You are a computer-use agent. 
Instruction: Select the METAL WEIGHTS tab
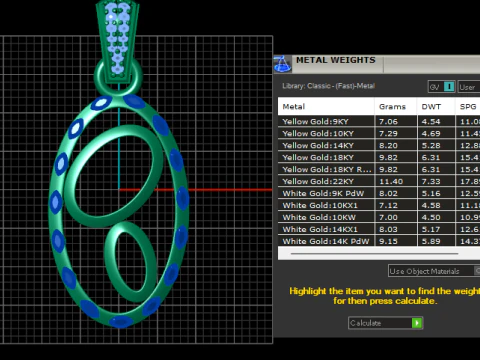click(x=336, y=60)
